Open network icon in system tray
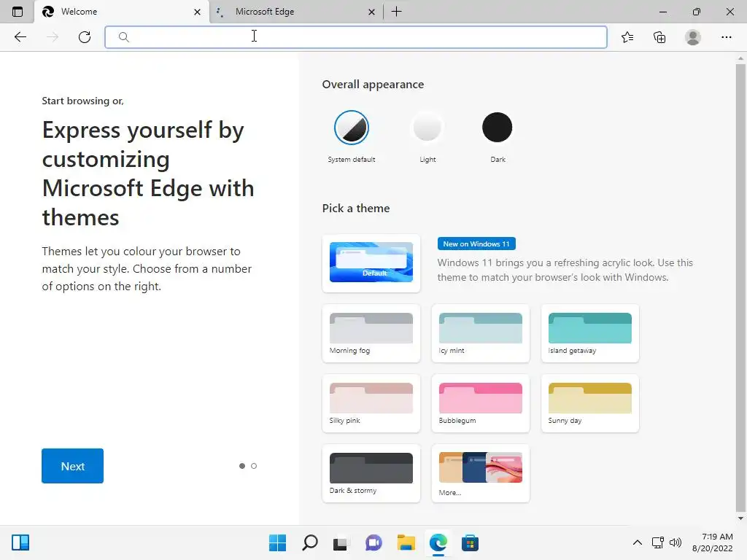This screenshot has width=747, height=560. pos(658,542)
